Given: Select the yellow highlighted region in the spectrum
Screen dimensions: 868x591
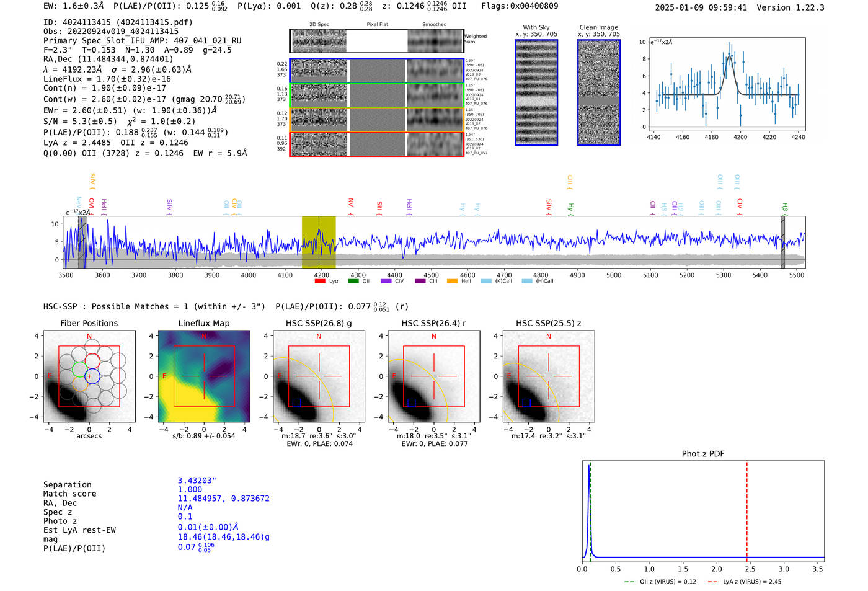Looking at the screenshot, I should point(319,242).
